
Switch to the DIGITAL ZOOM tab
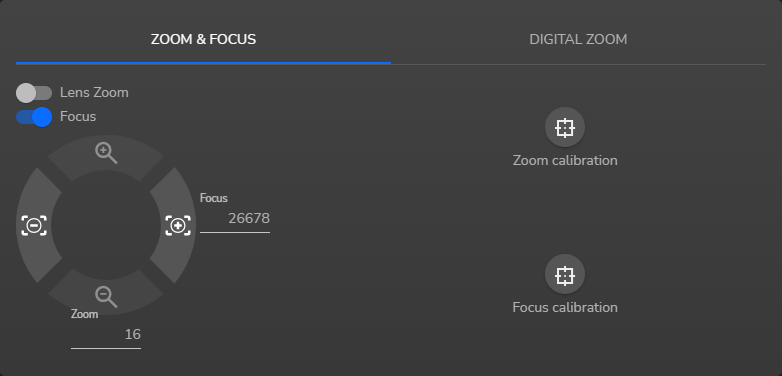[x=578, y=39]
